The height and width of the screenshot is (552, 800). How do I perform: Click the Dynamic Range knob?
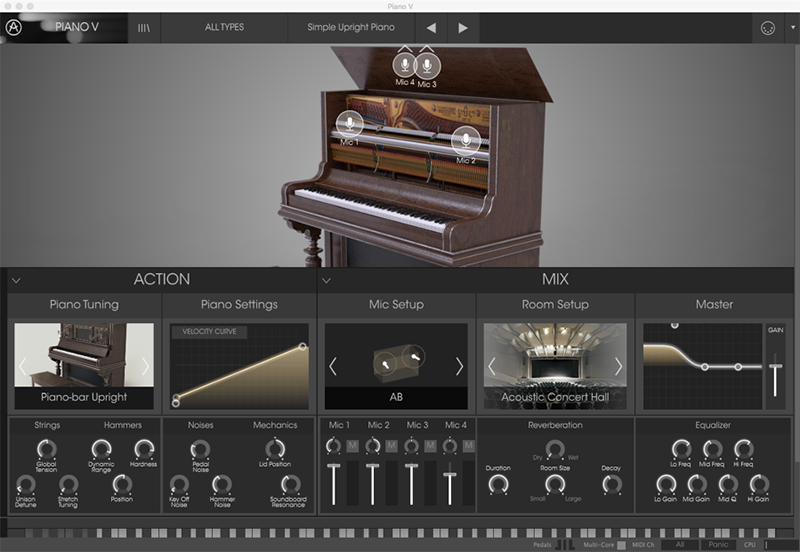(x=101, y=449)
